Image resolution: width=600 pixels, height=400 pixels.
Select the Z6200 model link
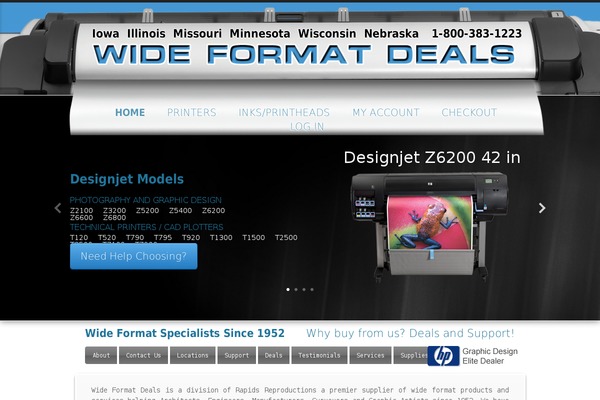coord(214,211)
